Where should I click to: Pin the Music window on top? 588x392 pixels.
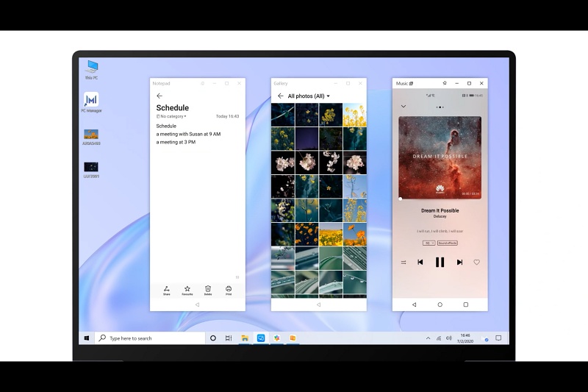pyautogui.click(x=445, y=83)
